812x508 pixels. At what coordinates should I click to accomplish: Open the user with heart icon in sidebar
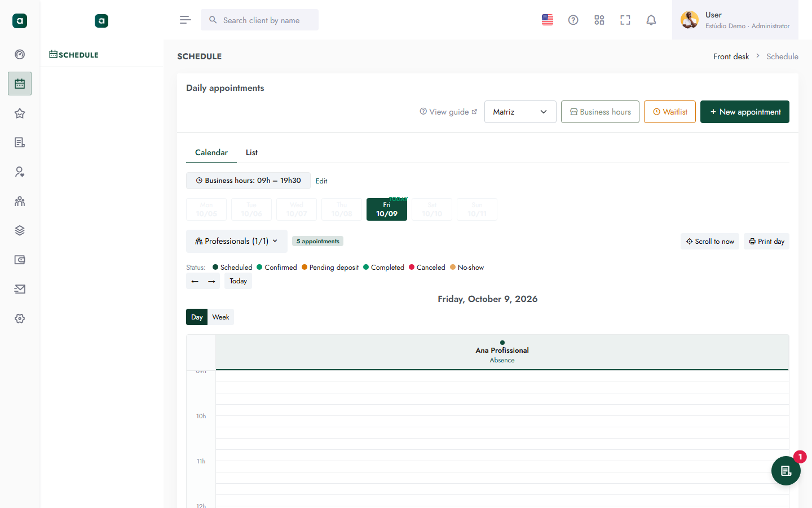[20, 172]
